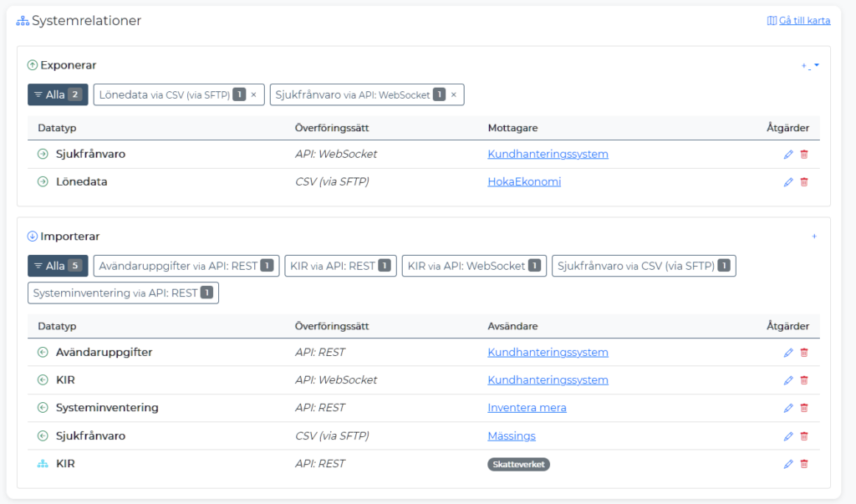
Task: Open the add dropdown in Exponerar section
Action: tap(810, 65)
